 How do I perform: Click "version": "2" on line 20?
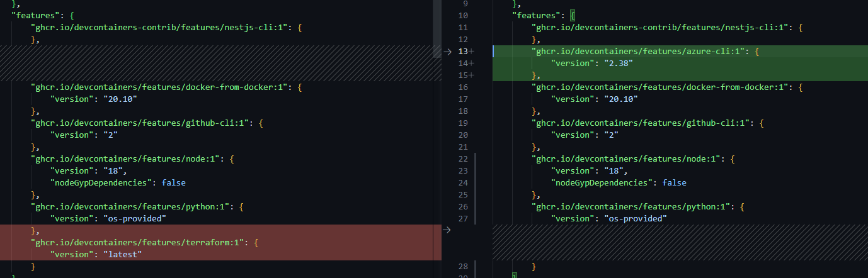pyautogui.click(x=585, y=135)
